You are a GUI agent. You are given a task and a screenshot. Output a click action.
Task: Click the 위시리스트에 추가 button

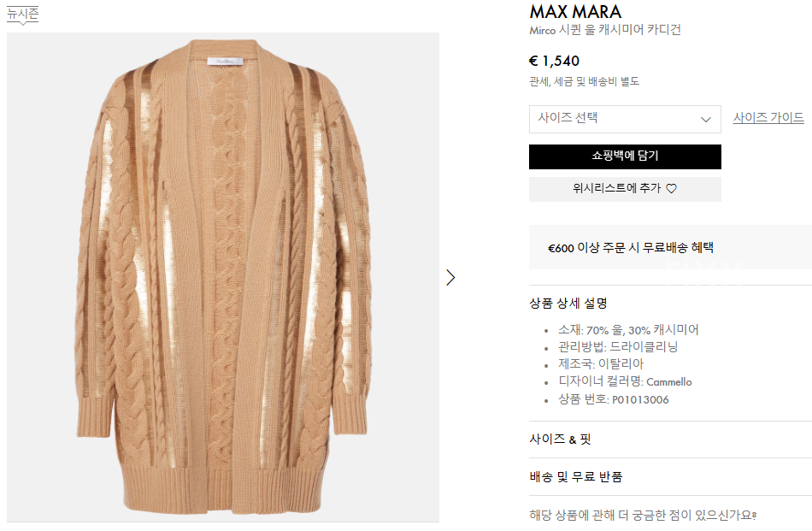tap(625, 189)
